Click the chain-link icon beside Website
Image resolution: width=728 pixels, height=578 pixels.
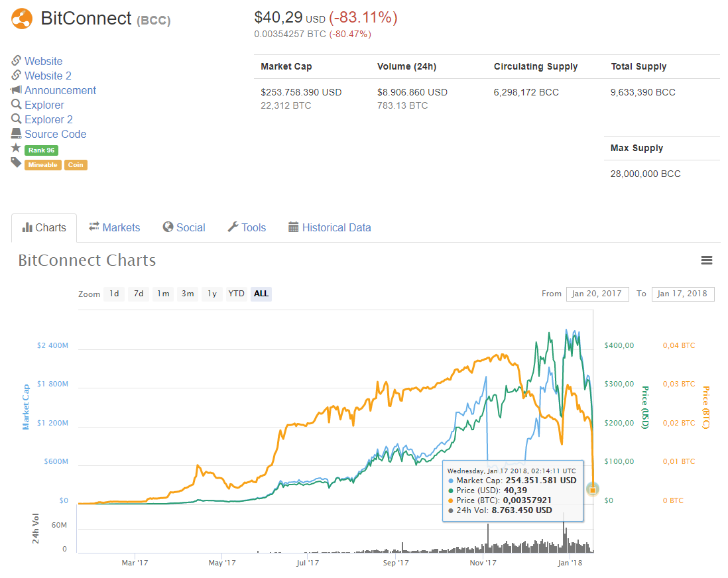coord(17,60)
